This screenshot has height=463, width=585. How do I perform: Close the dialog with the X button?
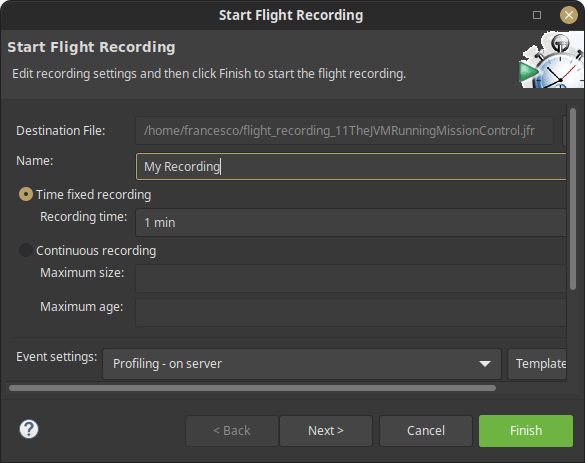pyautogui.click(x=569, y=15)
